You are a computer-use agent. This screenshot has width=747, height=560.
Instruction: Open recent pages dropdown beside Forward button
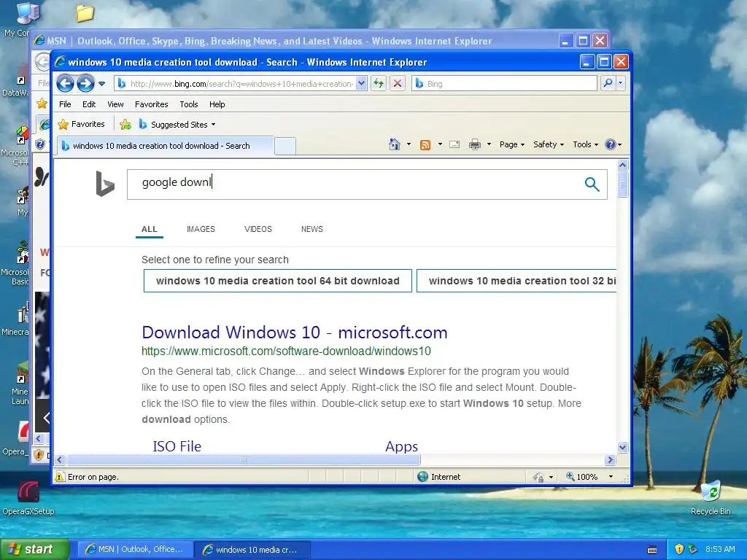click(101, 84)
